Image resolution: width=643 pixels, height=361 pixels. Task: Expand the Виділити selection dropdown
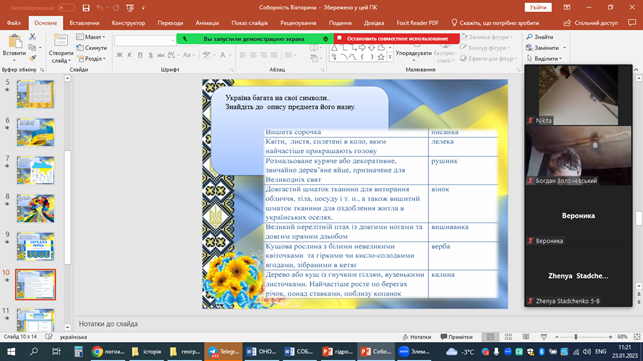(544, 59)
